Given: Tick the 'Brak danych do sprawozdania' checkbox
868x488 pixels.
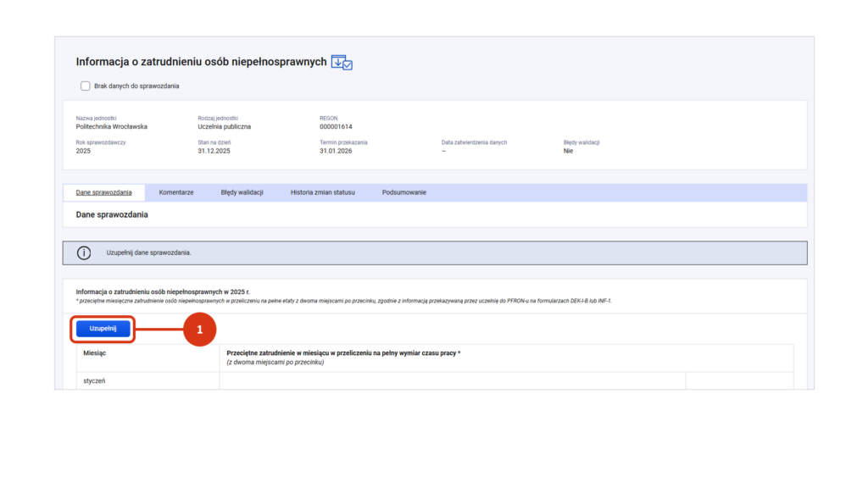Looking at the screenshot, I should 85,86.
